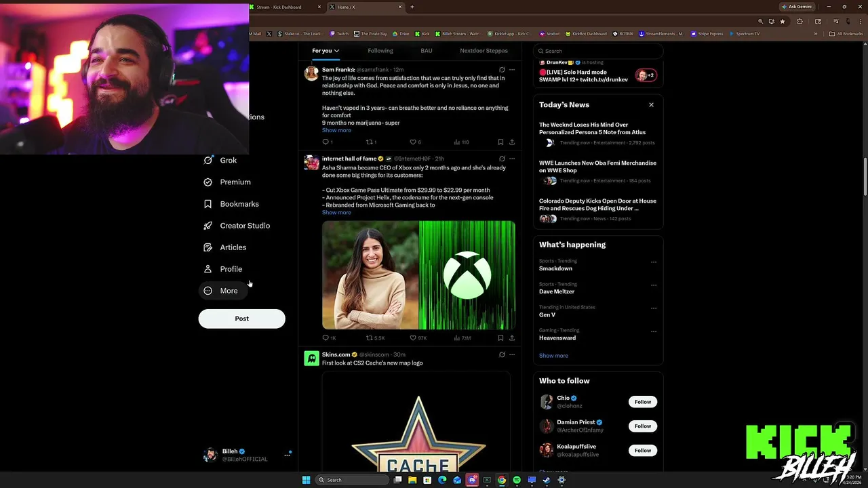Click the Ask Gemini button
Viewport: 868px width, 488px height.
click(796, 7)
